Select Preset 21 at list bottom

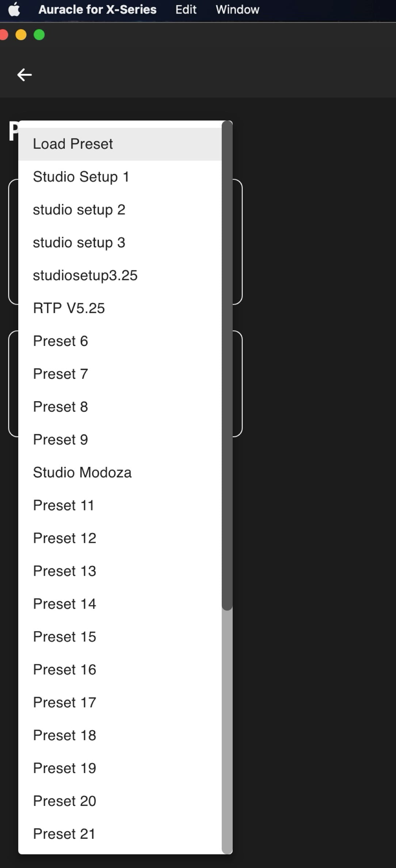[120, 834]
